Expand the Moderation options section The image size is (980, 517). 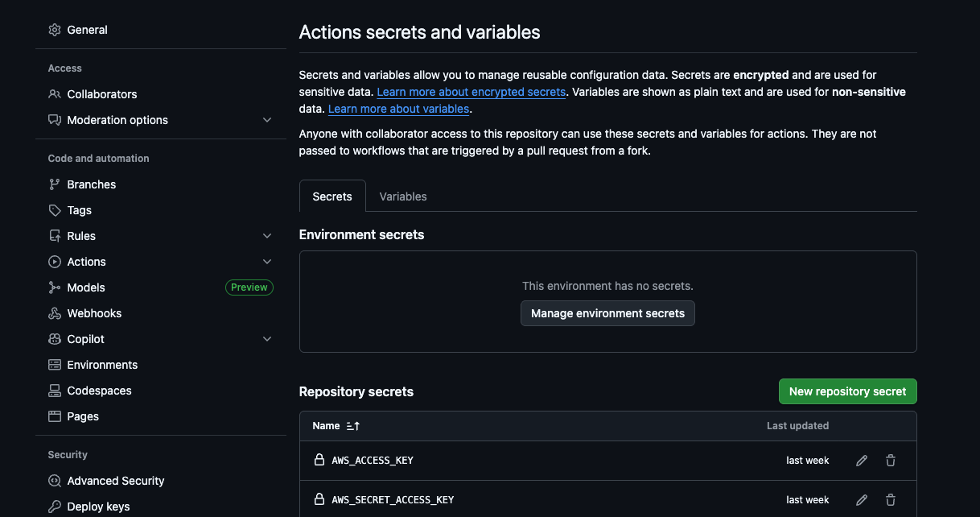267,120
